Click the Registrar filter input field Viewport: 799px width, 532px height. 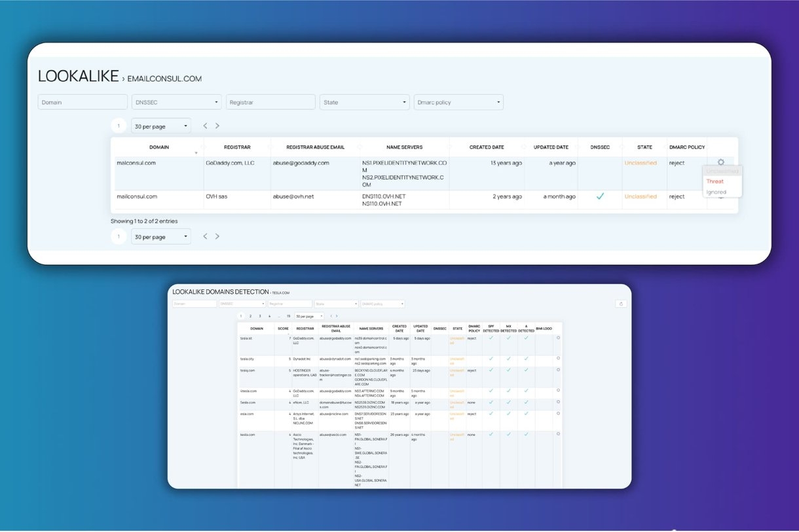click(x=270, y=102)
